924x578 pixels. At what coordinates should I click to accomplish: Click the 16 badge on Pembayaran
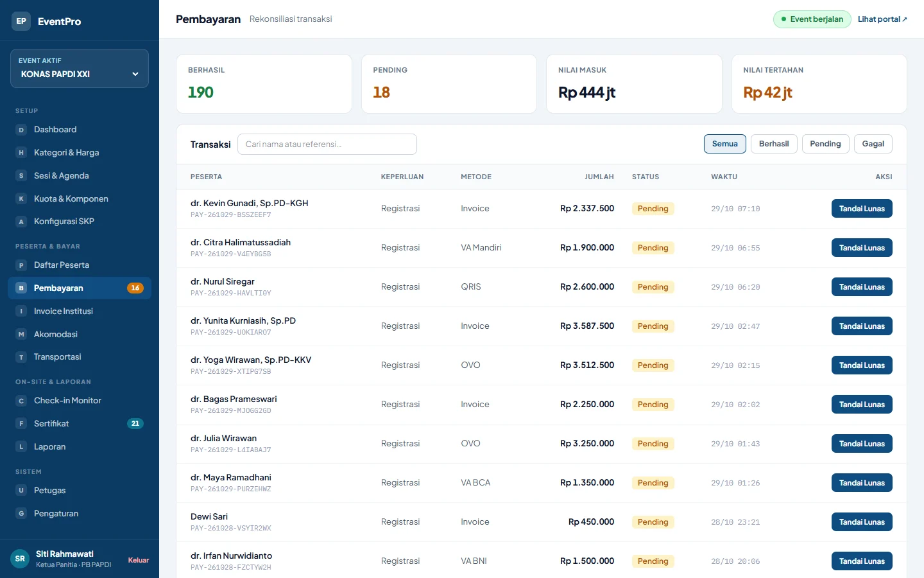coord(135,288)
